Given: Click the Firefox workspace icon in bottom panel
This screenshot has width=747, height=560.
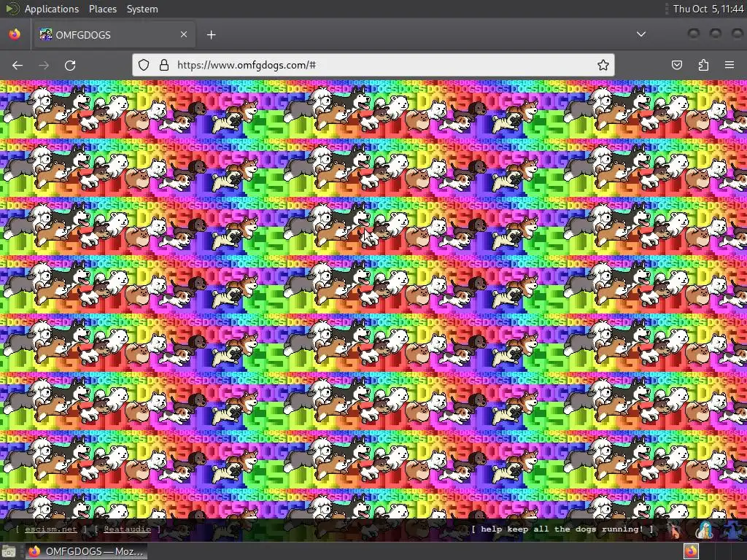Looking at the screenshot, I should click(692, 551).
